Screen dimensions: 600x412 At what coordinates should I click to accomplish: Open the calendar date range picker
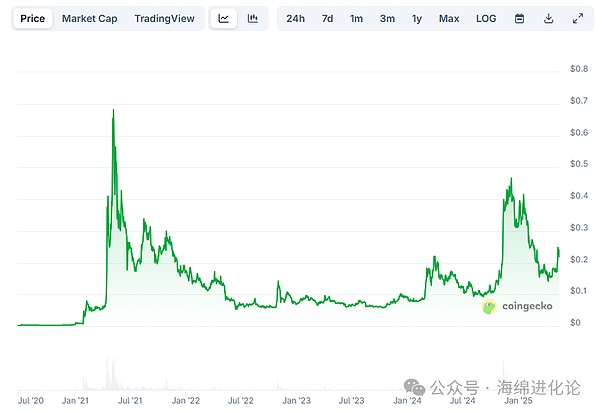coord(519,18)
